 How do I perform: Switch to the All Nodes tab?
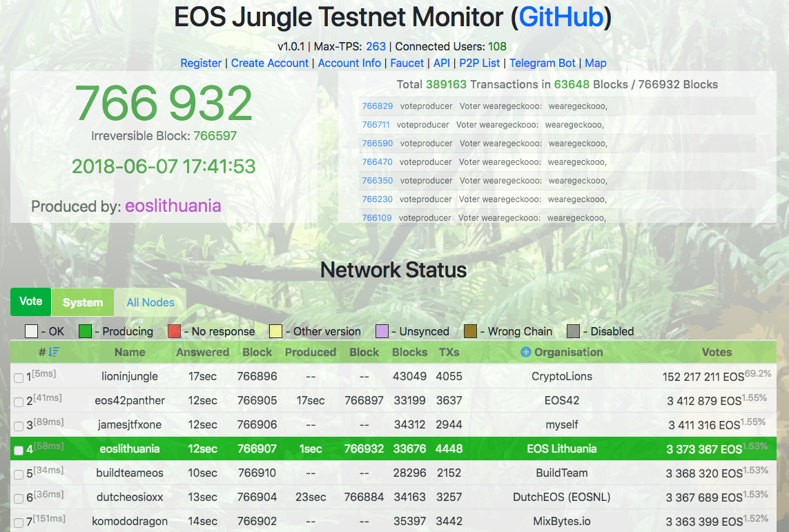pyautogui.click(x=150, y=302)
